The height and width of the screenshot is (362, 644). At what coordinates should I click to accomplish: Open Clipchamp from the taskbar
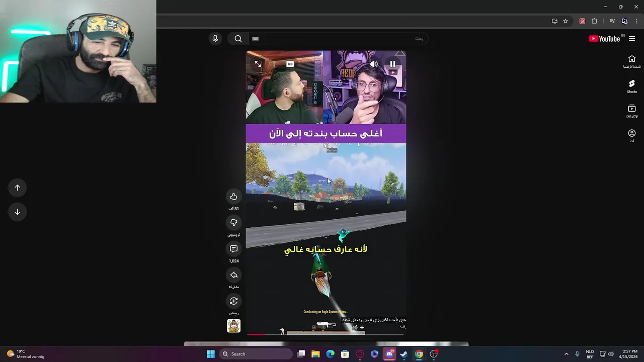click(x=374, y=354)
